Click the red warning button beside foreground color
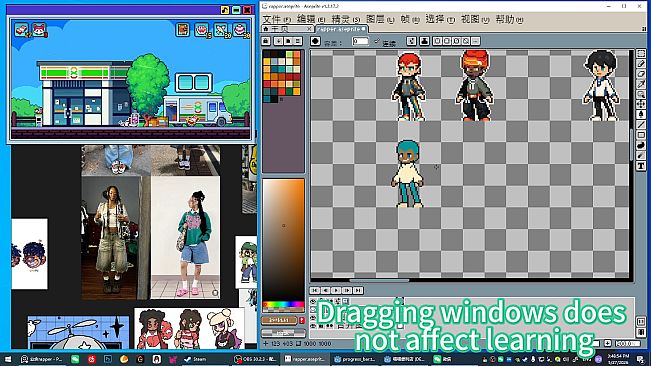 [x=302, y=320]
